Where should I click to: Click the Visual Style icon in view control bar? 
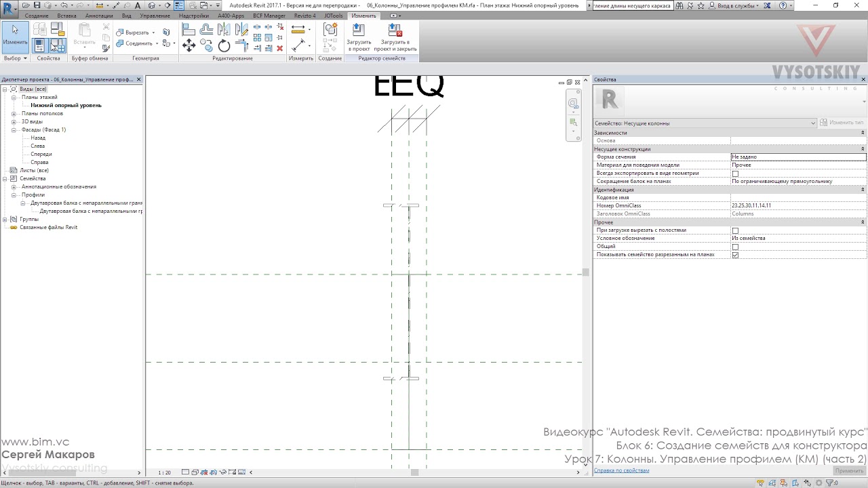pyautogui.click(x=195, y=472)
